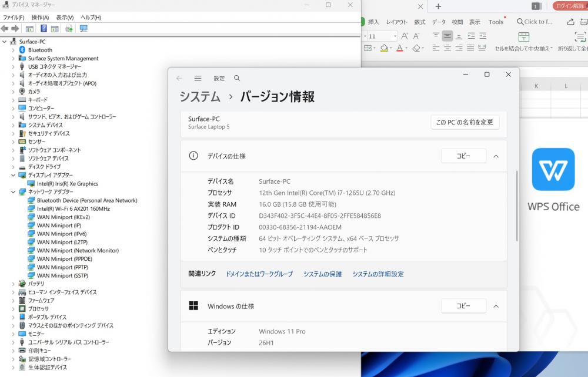
Task: Decrease font size in WPS ribbon
Action: 416,36
